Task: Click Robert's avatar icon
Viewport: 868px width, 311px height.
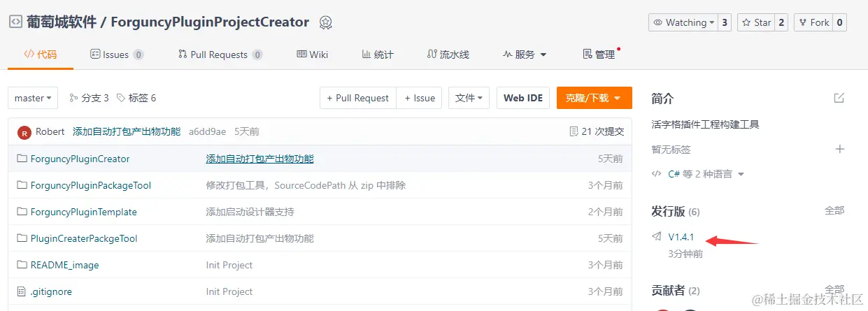Action: click(24, 132)
